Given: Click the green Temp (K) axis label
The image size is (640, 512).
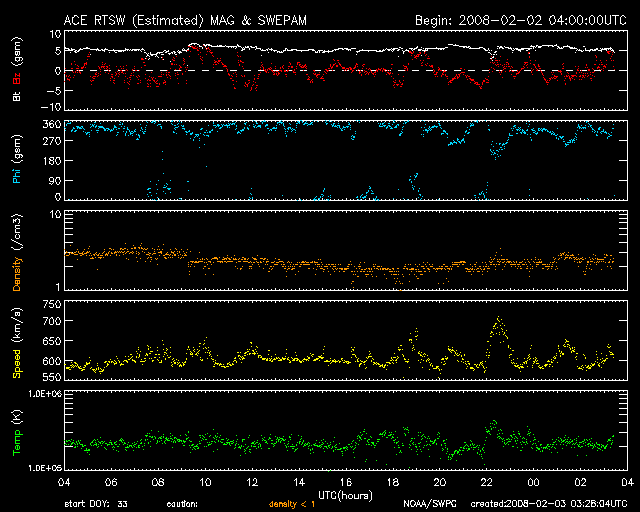Looking at the screenshot, I should 18,435.
